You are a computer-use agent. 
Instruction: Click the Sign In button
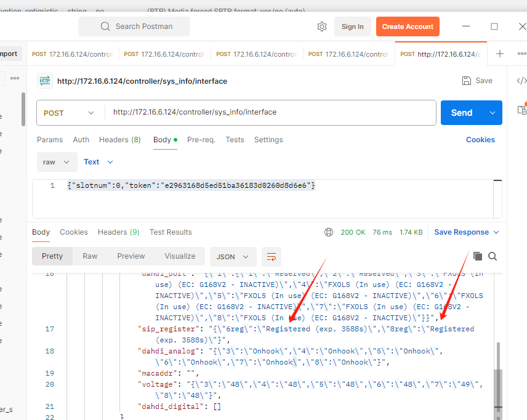tap(352, 26)
